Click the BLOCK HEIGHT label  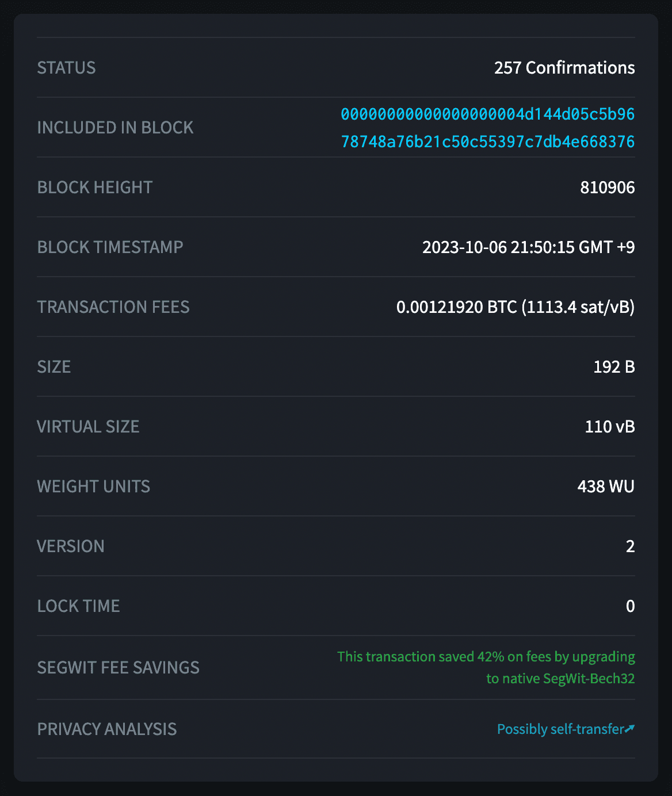pos(95,187)
